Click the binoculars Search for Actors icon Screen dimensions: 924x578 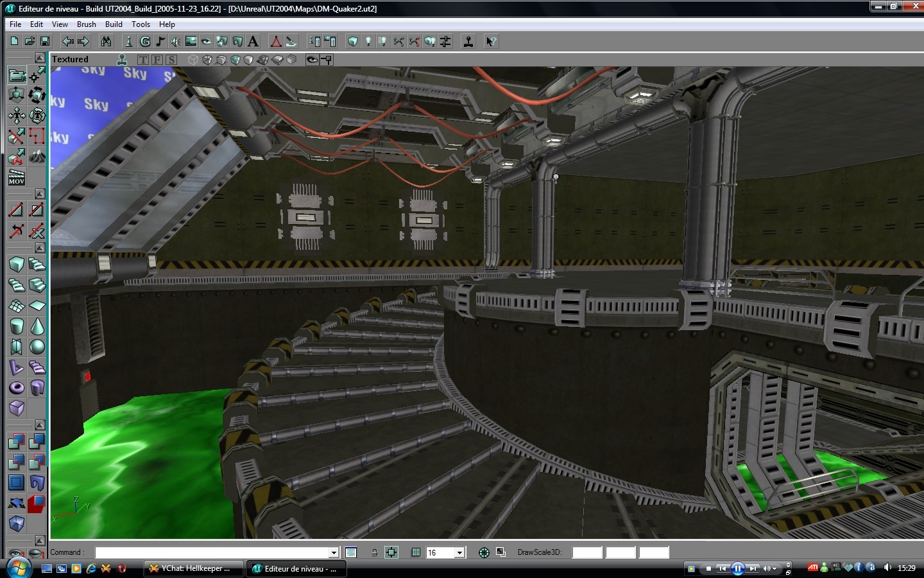point(106,41)
